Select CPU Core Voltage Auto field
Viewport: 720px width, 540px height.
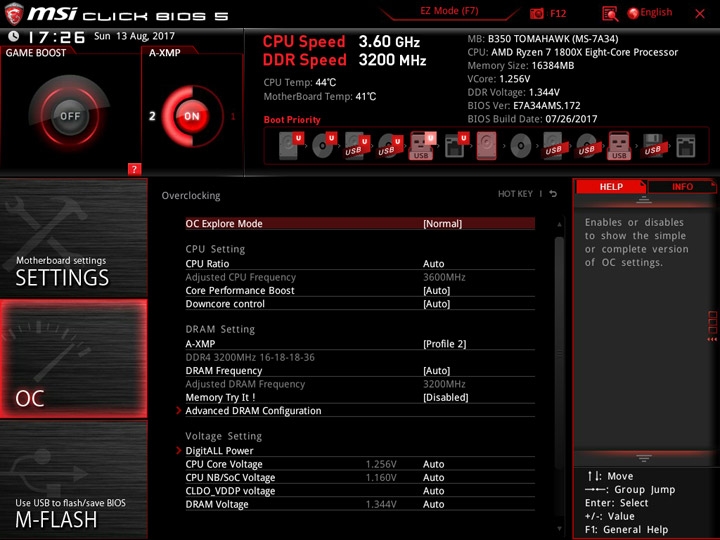[x=433, y=464]
